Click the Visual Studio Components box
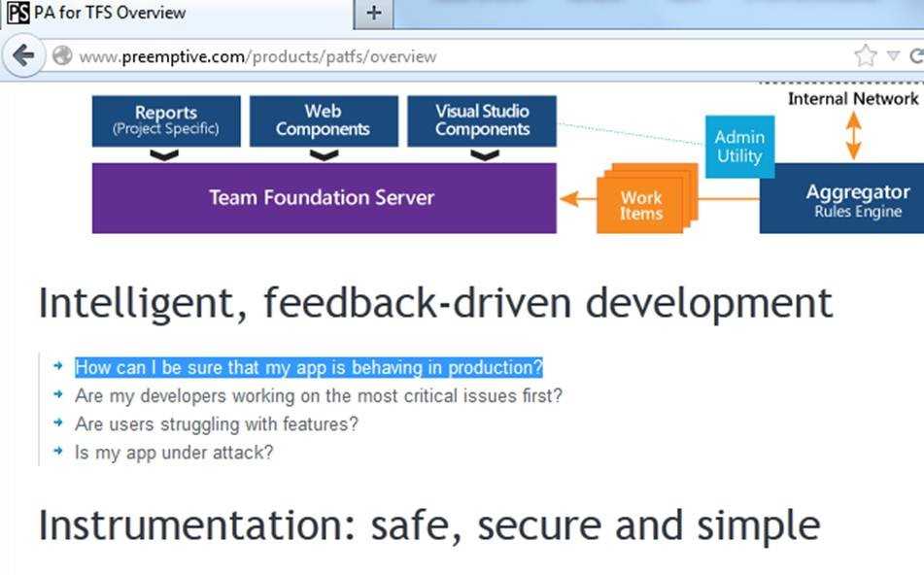The image size is (924, 575). coord(482,120)
